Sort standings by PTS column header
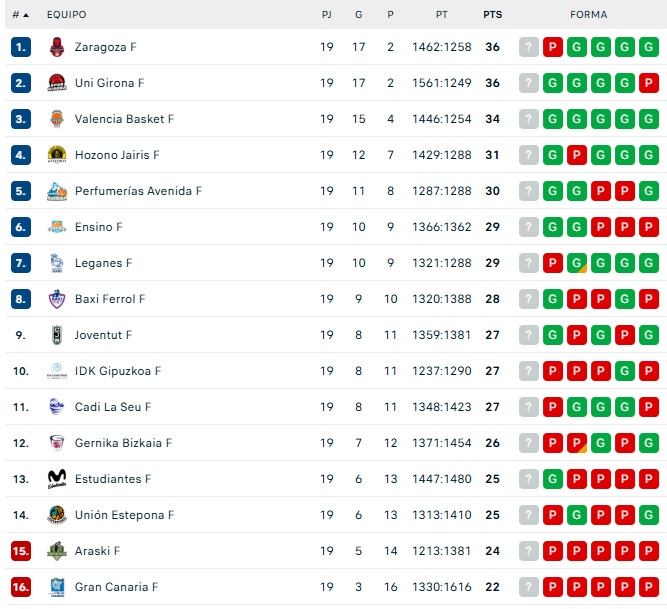The image size is (667, 609). 493,15
